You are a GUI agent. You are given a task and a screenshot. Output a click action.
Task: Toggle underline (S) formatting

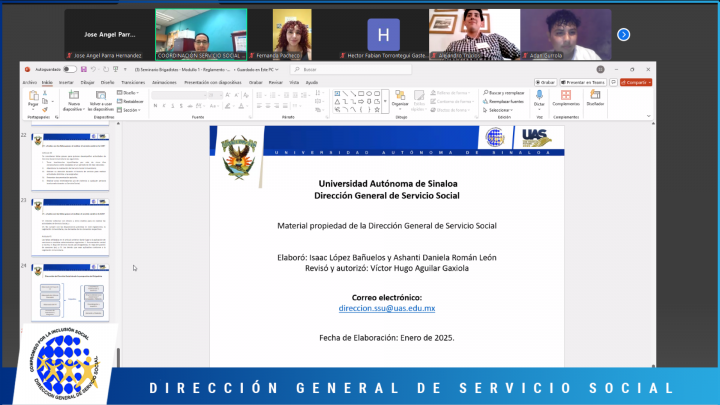pyautogui.click(x=173, y=106)
